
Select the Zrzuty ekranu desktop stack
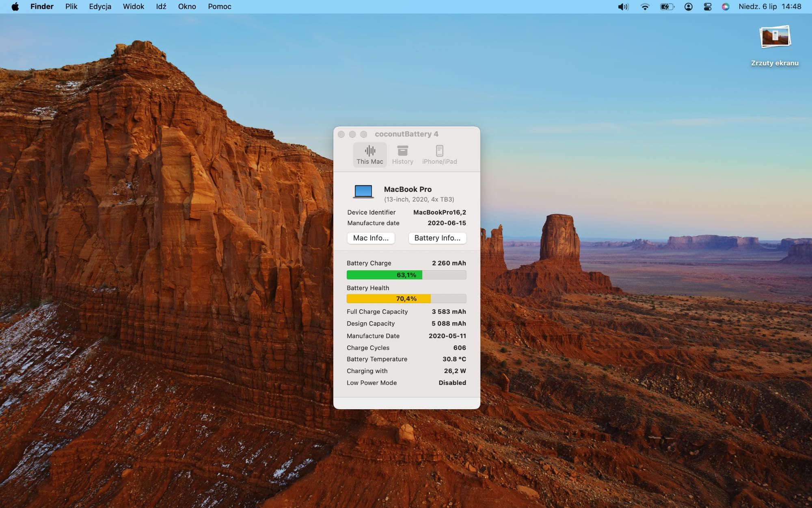[775, 46]
